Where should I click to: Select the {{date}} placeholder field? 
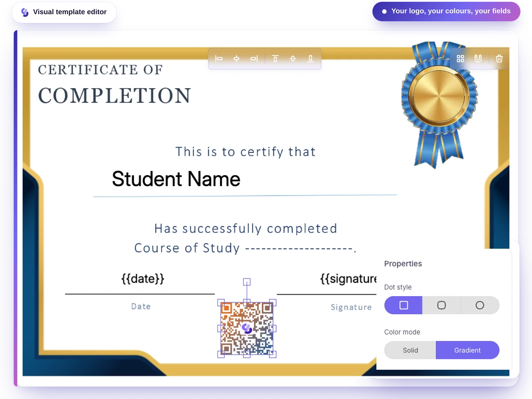[143, 279]
